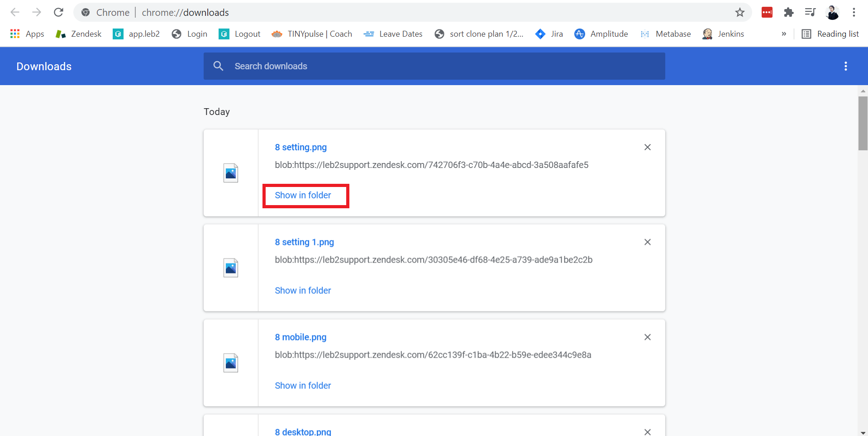Viewport: 868px width, 436px height.
Task: Open the 8 mobile.png file link
Action: [300, 337]
